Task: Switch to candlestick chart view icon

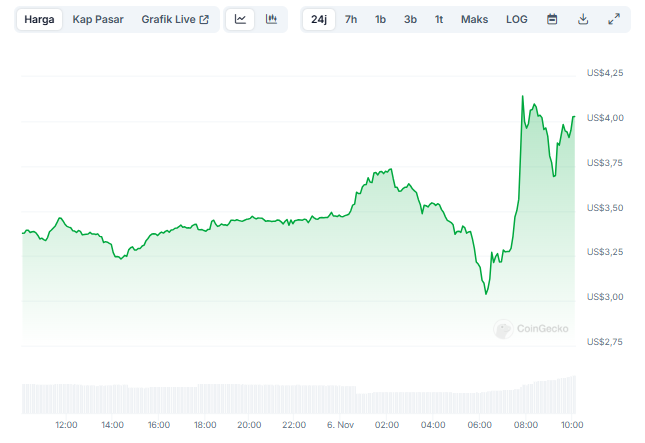Action: click(271, 19)
